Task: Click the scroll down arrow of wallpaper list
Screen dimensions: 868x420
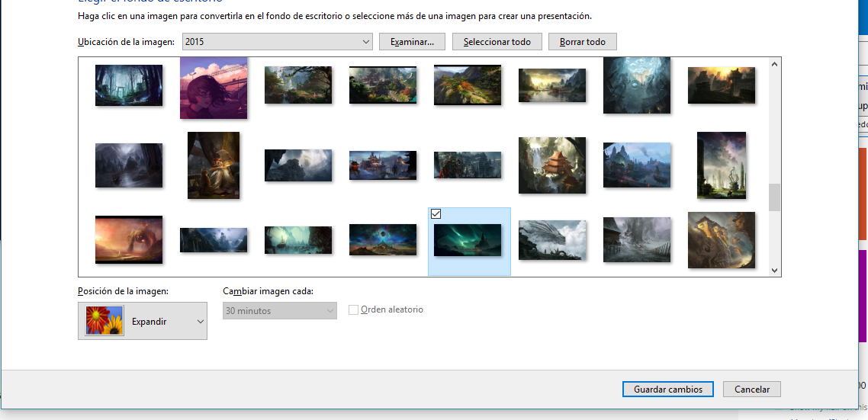Action: pos(774,270)
